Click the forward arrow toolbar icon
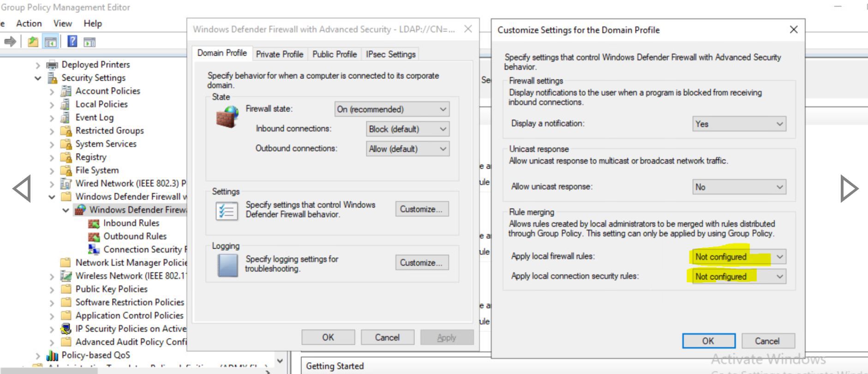This screenshot has width=868, height=374. click(10, 42)
